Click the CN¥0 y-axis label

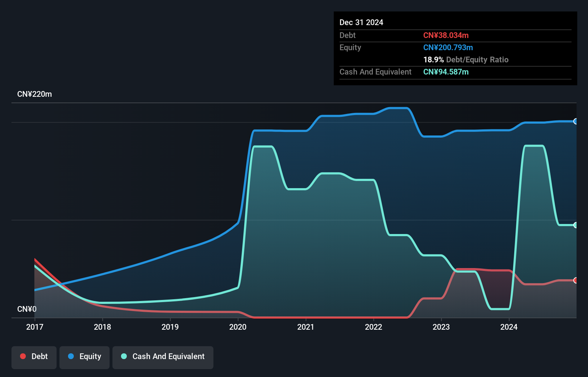coord(27,309)
